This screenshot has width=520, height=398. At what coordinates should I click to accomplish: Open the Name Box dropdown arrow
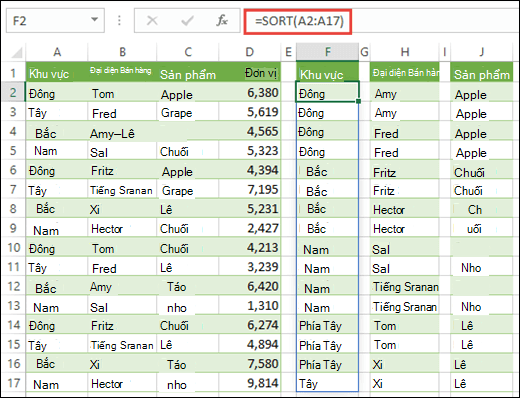tap(95, 20)
